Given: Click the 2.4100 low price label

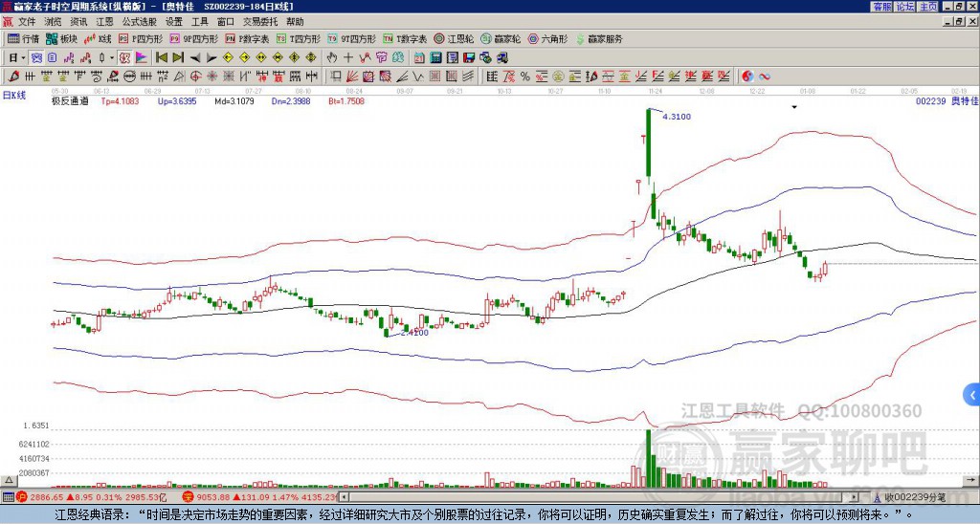Looking at the screenshot, I should [414, 333].
